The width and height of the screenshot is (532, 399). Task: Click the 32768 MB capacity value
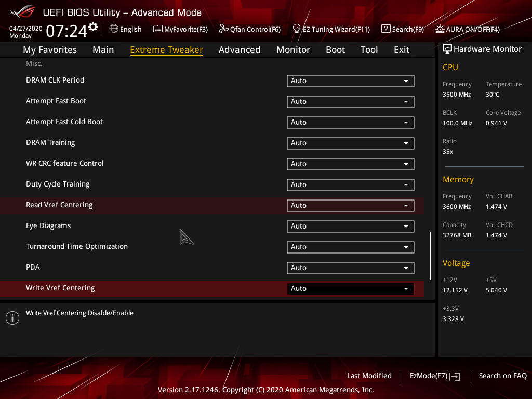pyautogui.click(x=457, y=235)
